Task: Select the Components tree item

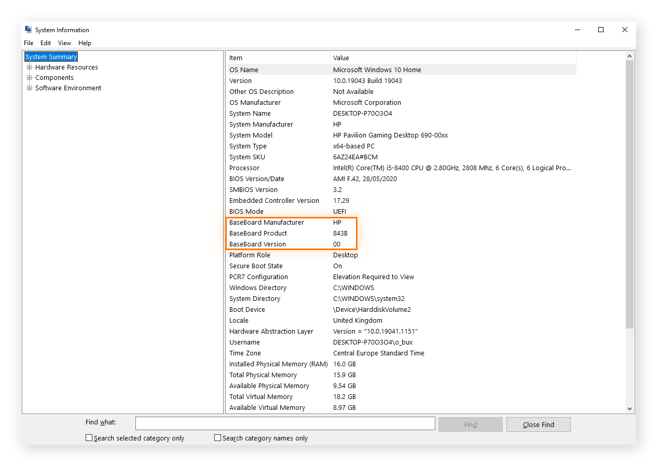Action: [x=54, y=77]
